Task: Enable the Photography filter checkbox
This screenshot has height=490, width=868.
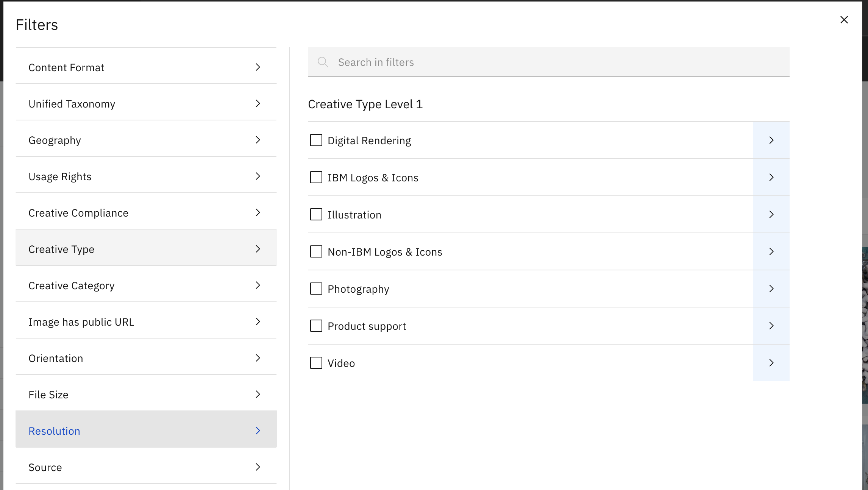Action: point(316,289)
